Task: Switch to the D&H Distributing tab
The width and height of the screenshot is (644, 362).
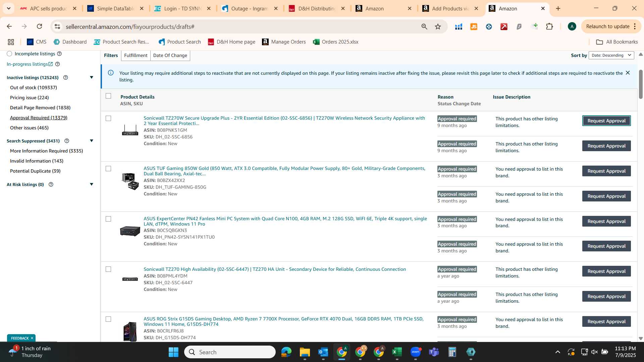Action: [x=316, y=8]
